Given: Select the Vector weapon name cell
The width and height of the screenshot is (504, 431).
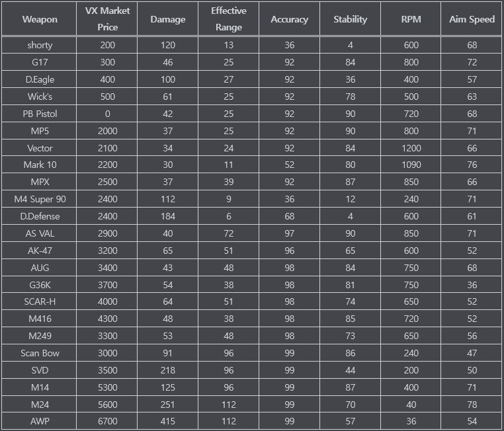Looking at the screenshot, I should coord(39,148).
